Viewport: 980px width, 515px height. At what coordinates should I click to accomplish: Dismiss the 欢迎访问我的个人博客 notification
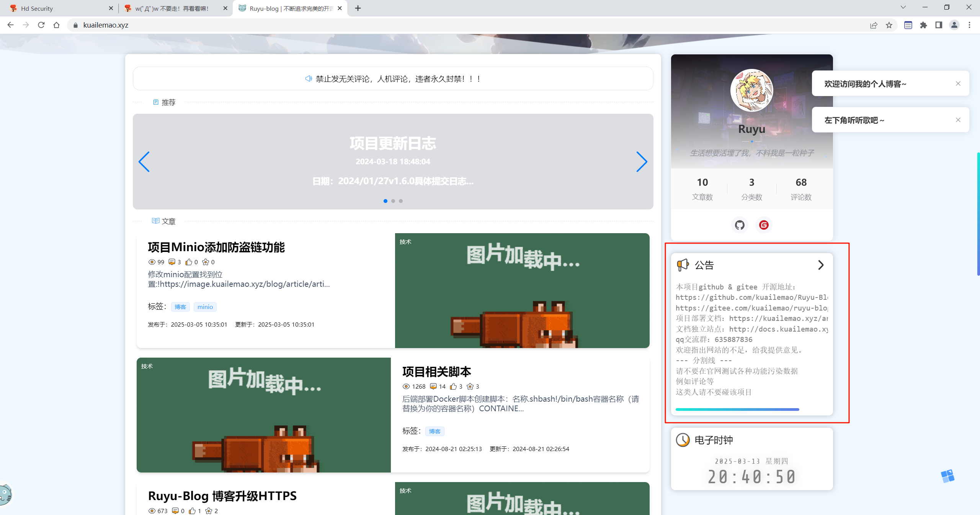tap(958, 83)
